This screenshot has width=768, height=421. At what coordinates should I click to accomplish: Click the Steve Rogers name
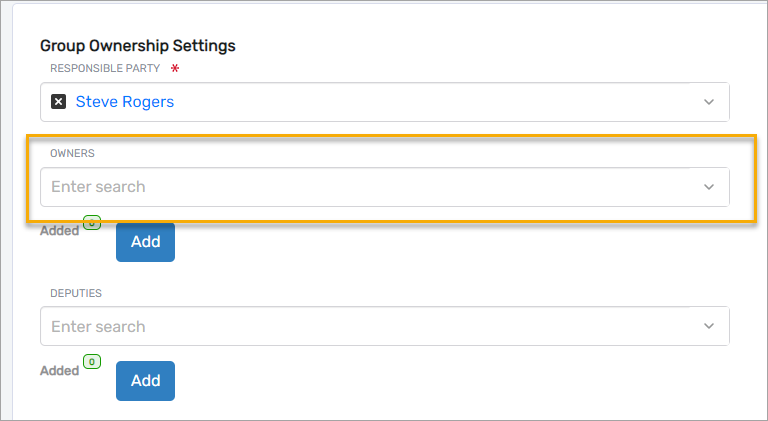click(x=124, y=102)
